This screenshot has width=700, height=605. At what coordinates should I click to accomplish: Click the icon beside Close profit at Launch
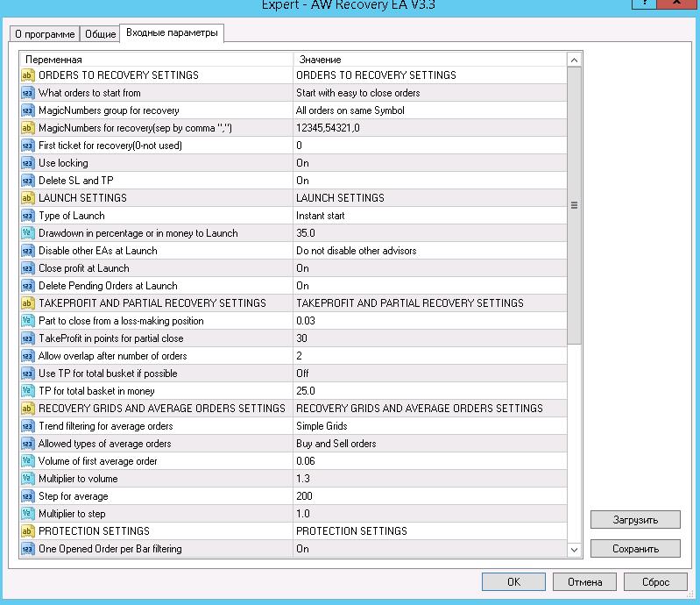tap(28, 268)
